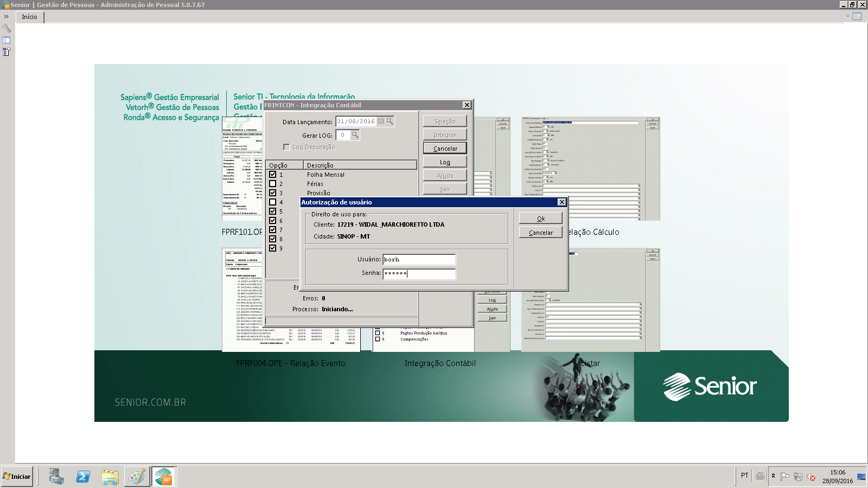This screenshot has width=868, height=488.
Task: Uncheck option 3 Provisão
Action: 273,193
